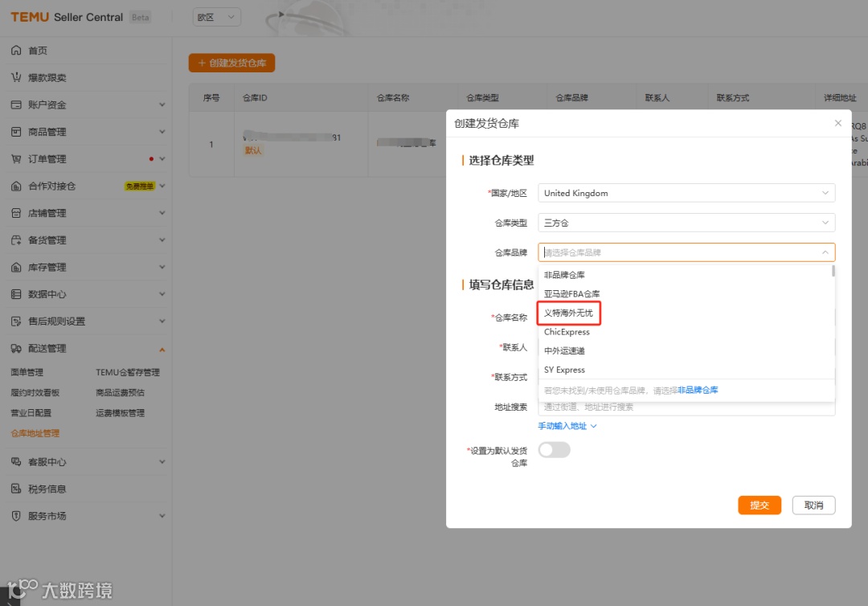Click the 免费推单 badge
Image resolution: width=868 pixels, height=606 pixels.
[140, 186]
